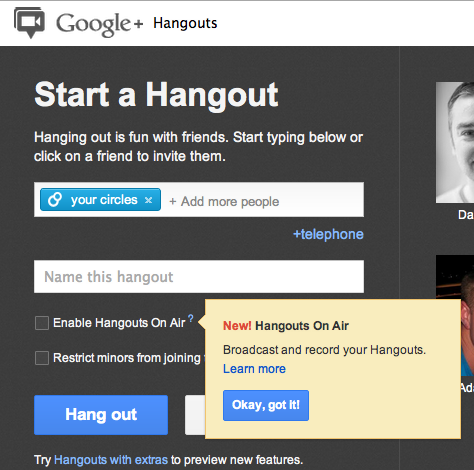Screen dimensions: 474x470
Task: Focus the 'Name this hangout' text box
Action: [x=199, y=277]
